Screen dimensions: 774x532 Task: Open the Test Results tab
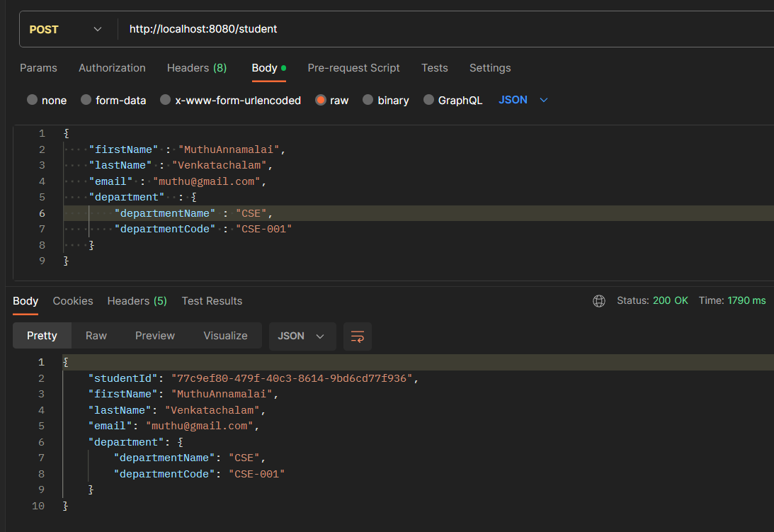point(212,301)
